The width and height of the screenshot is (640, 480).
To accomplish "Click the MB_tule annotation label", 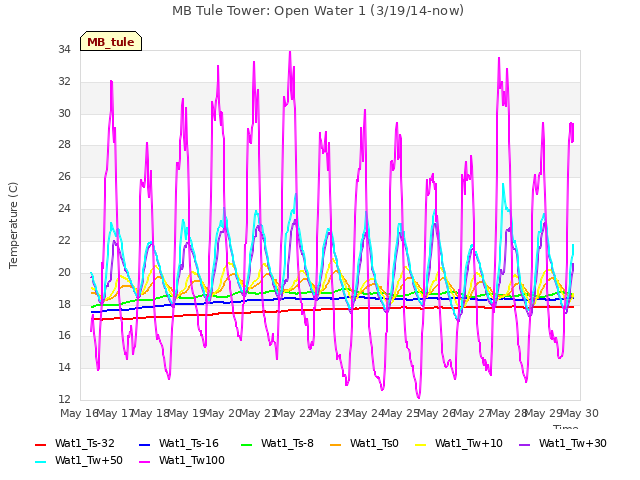I will pos(111,41).
